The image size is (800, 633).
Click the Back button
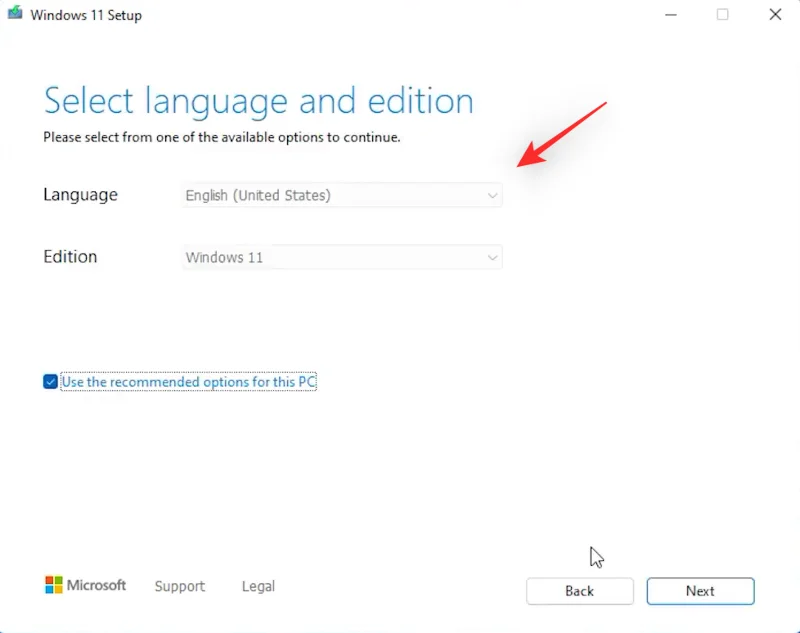(x=579, y=590)
